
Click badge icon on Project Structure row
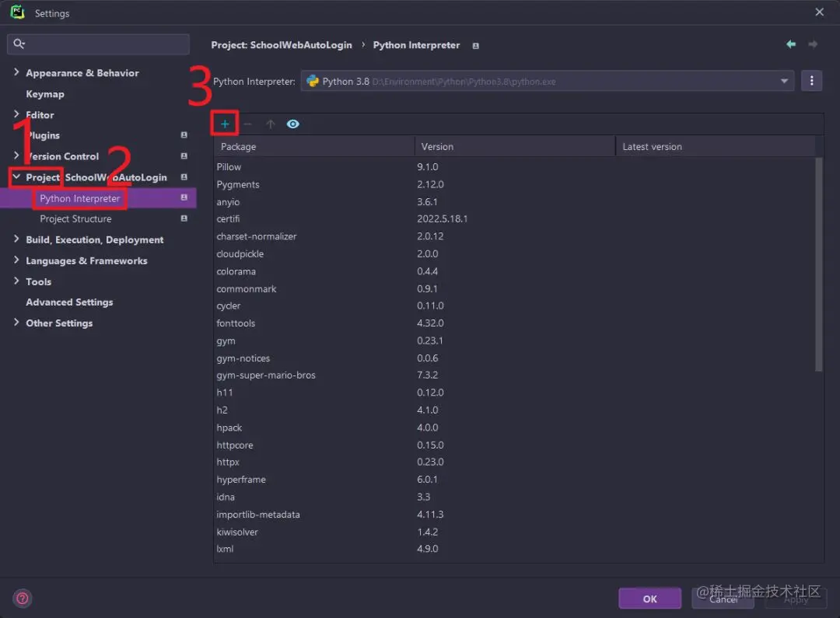point(184,218)
